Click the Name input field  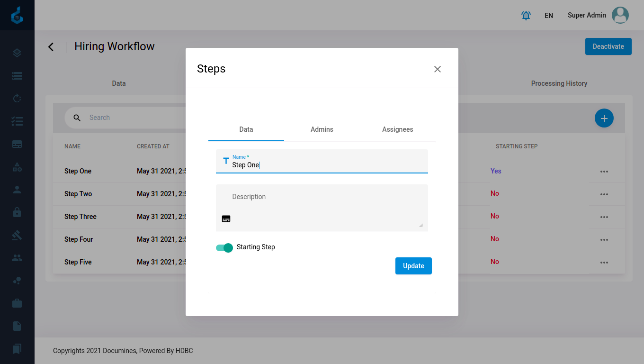pyautogui.click(x=327, y=165)
